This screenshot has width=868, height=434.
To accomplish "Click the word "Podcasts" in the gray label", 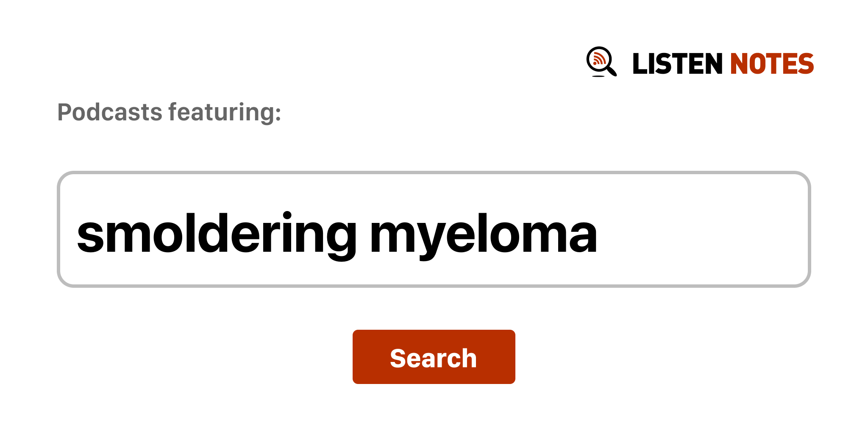I will pos(110,112).
